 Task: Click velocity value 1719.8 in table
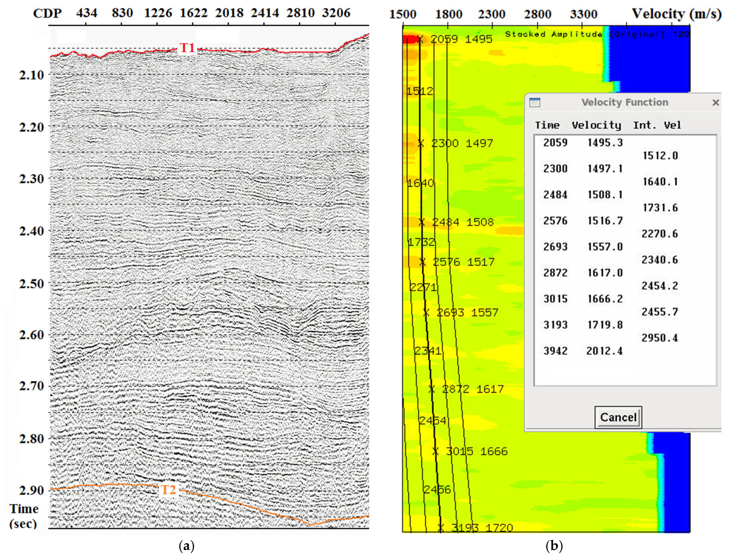pyautogui.click(x=605, y=325)
